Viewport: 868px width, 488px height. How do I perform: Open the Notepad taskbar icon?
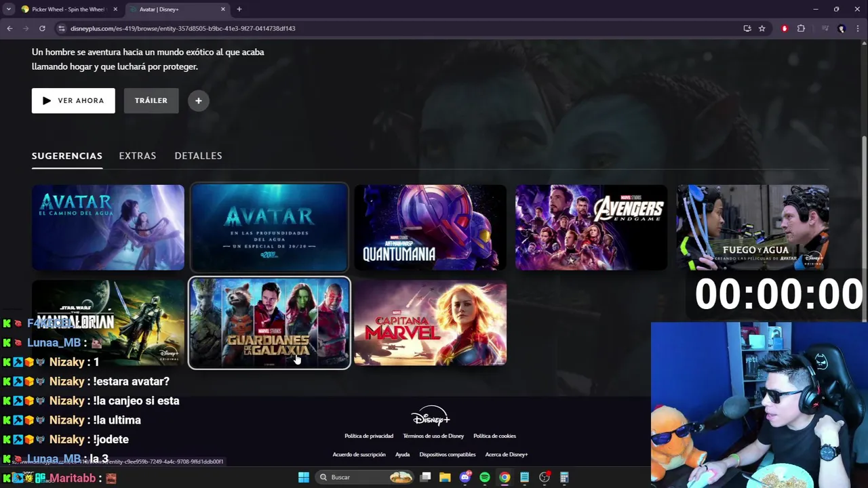point(524,477)
